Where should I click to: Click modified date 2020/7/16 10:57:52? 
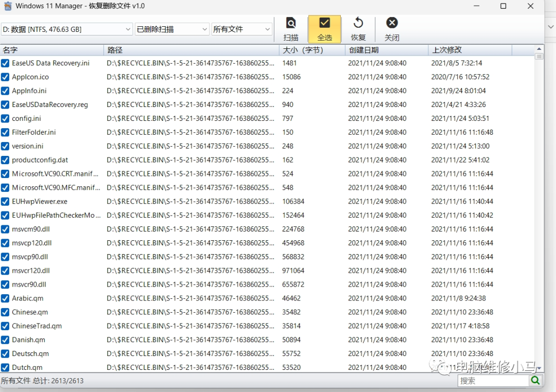460,77
